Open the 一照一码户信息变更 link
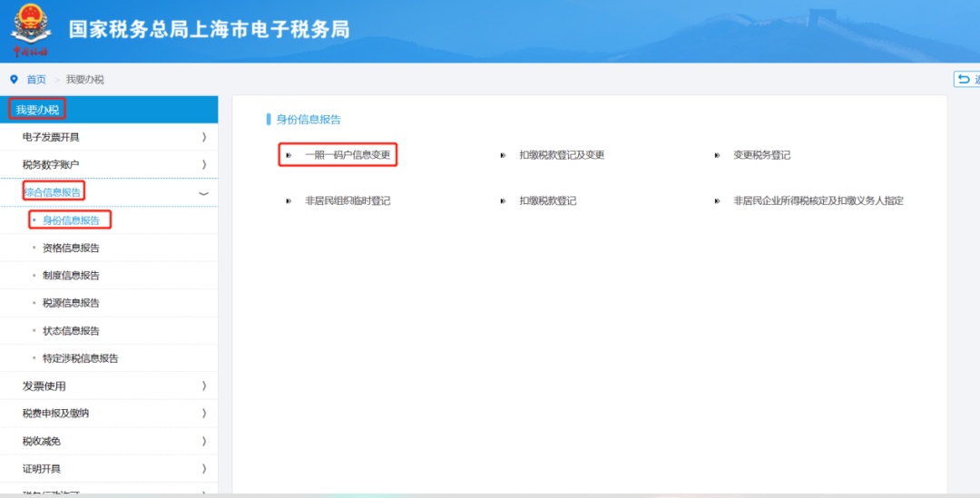Image resolution: width=980 pixels, height=498 pixels. pyautogui.click(x=348, y=155)
